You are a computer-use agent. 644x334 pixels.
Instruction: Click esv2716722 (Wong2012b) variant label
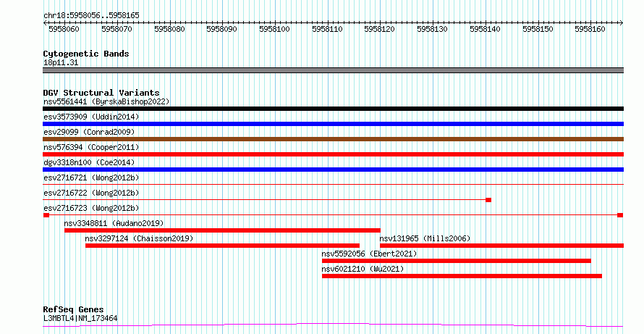tap(91, 193)
